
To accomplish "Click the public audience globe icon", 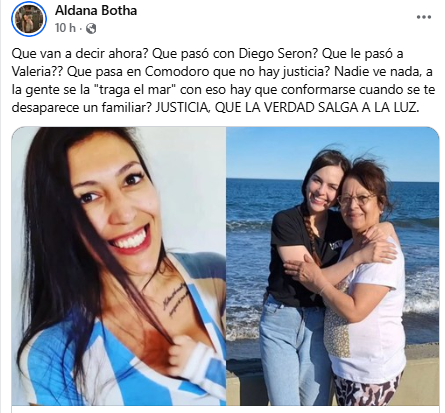I will (91, 29).
